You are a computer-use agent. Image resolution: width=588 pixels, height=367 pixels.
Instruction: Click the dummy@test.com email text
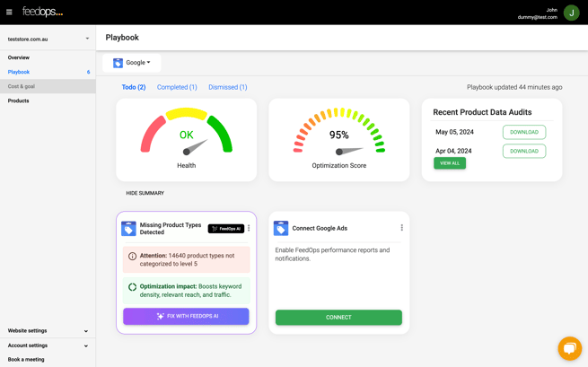click(x=538, y=17)
